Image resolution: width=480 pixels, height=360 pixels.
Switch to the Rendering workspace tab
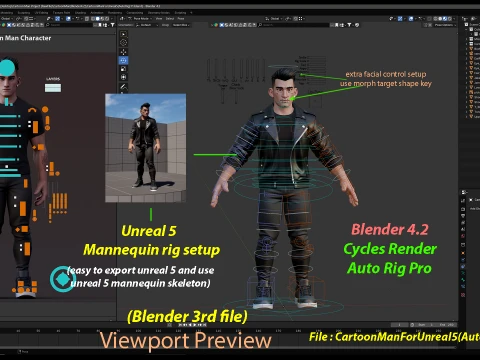tap(115, 13)
